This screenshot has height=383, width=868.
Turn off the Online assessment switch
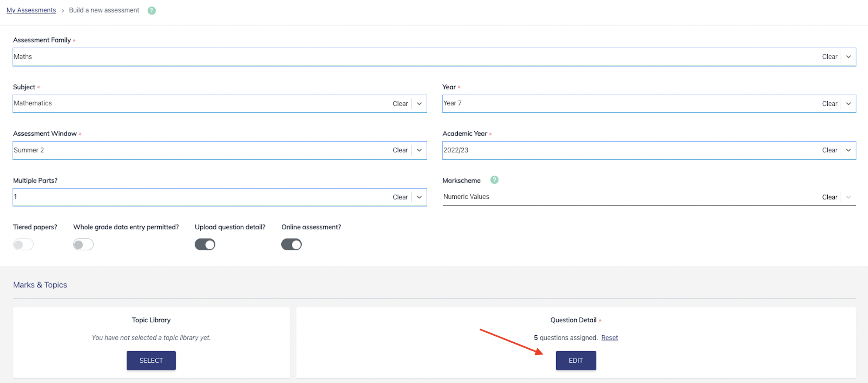(291, 244)
